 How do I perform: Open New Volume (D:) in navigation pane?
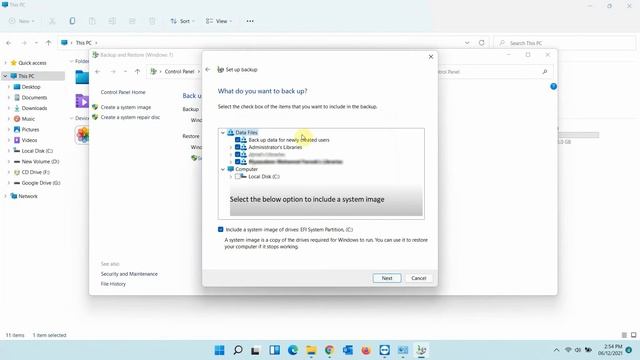point(40,162)
